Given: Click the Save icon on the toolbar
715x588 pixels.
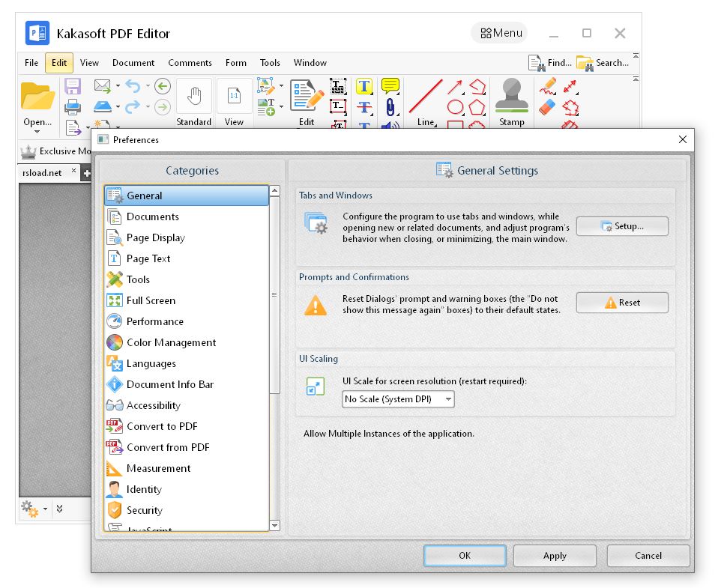Looking at the screenshot, I should 72,86.
